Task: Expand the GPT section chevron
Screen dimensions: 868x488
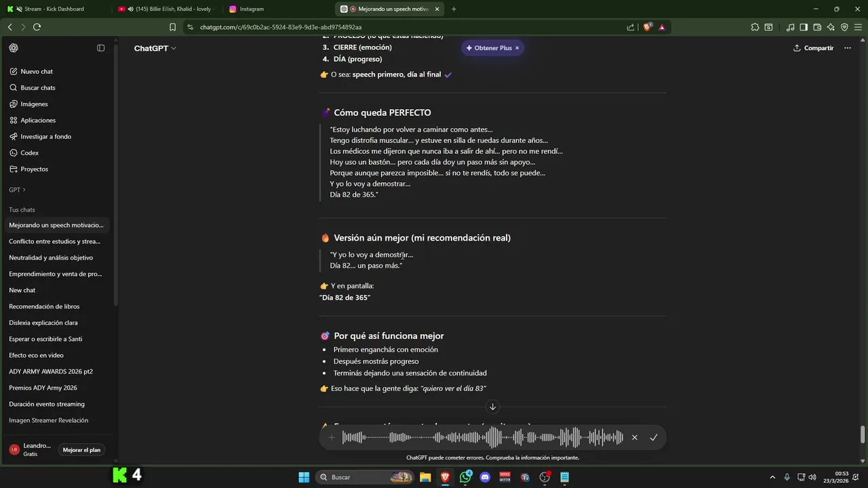Action: click(24, 190)
